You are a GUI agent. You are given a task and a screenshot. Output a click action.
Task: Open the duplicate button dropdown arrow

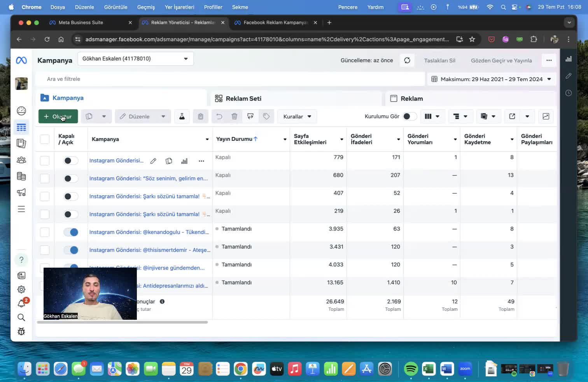click(x=104, y=116)
